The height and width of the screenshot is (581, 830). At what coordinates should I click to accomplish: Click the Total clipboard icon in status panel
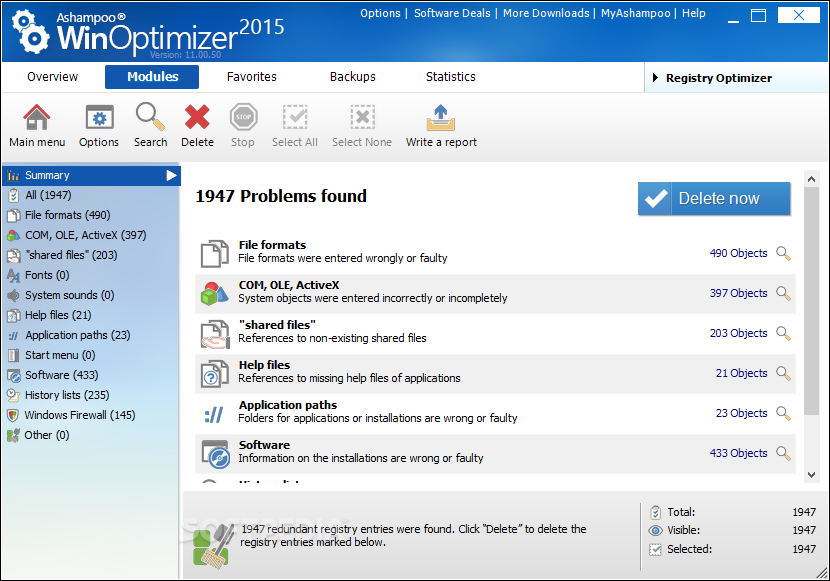pos(655,512)
